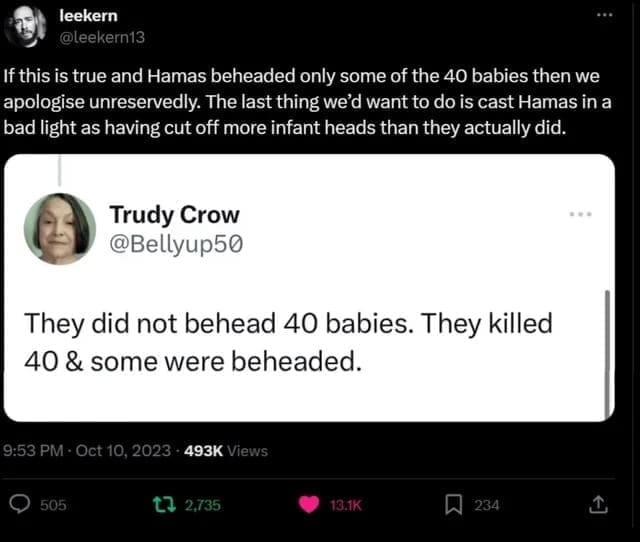Open the share icon
Screen dimensions: 640x542
[600, 505]
